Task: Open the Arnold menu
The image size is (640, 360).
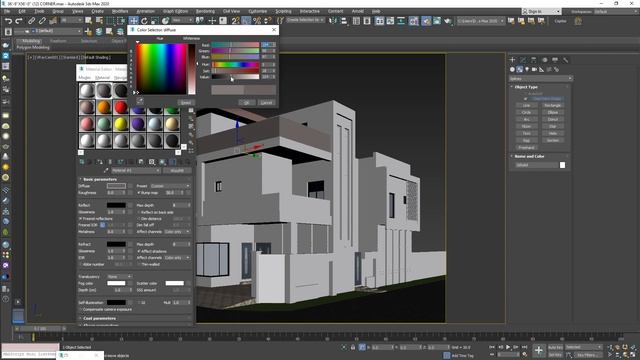Action: click(x=358, y=11)
